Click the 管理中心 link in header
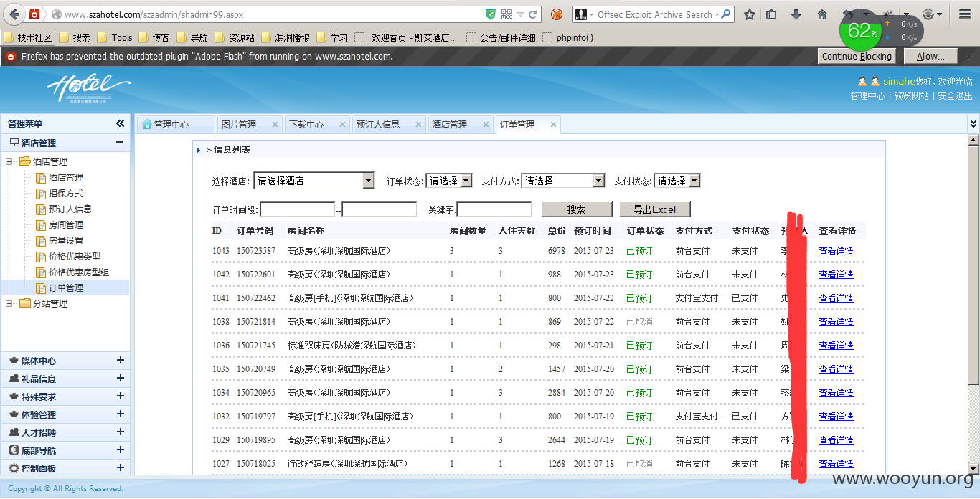 (x=867, y=95)
